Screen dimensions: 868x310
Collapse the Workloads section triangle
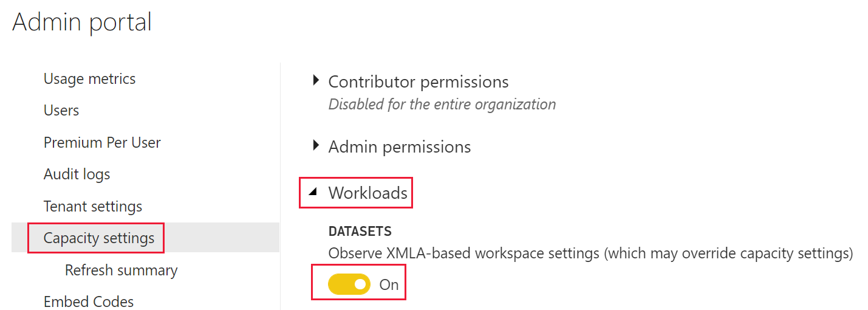click(x=313, y=192)
